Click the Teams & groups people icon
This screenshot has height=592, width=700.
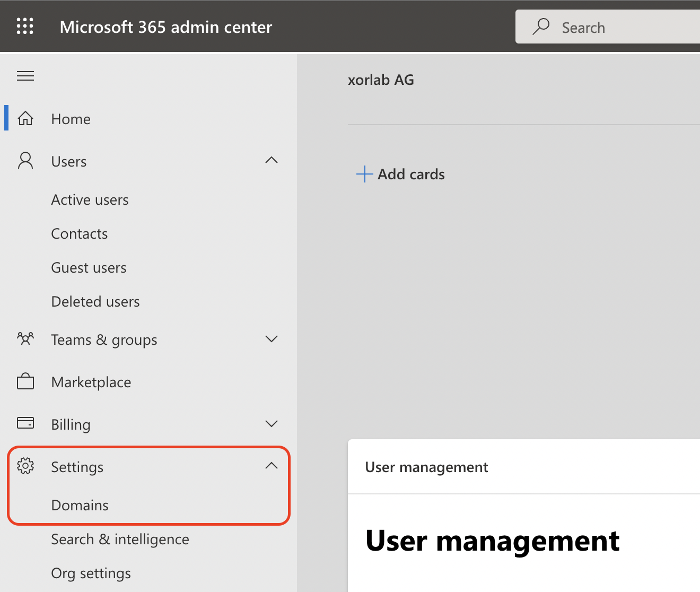pyautogui.click(x=25, y=338)
